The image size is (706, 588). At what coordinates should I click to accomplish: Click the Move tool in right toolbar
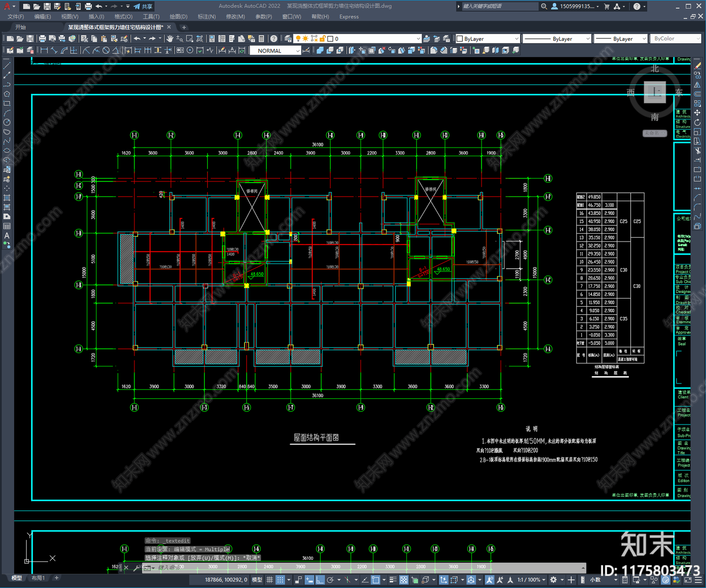697,113
